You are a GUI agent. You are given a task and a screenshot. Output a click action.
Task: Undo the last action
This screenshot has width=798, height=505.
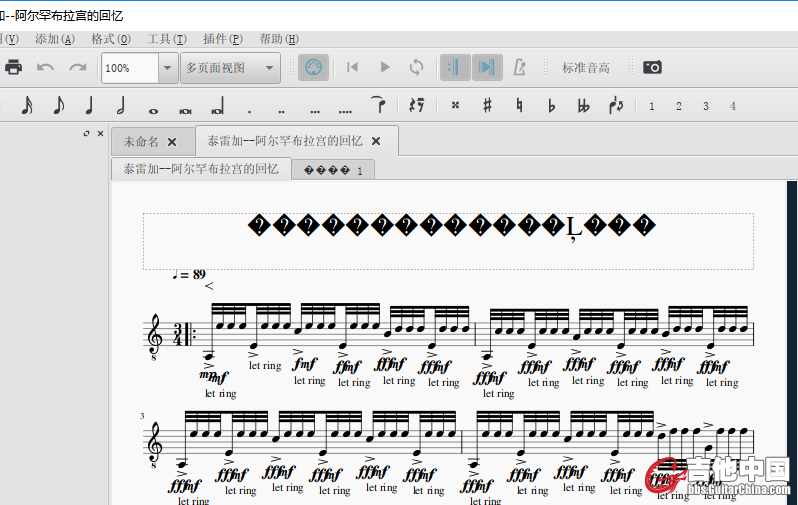pyautogui.click(x=45, y=67)
